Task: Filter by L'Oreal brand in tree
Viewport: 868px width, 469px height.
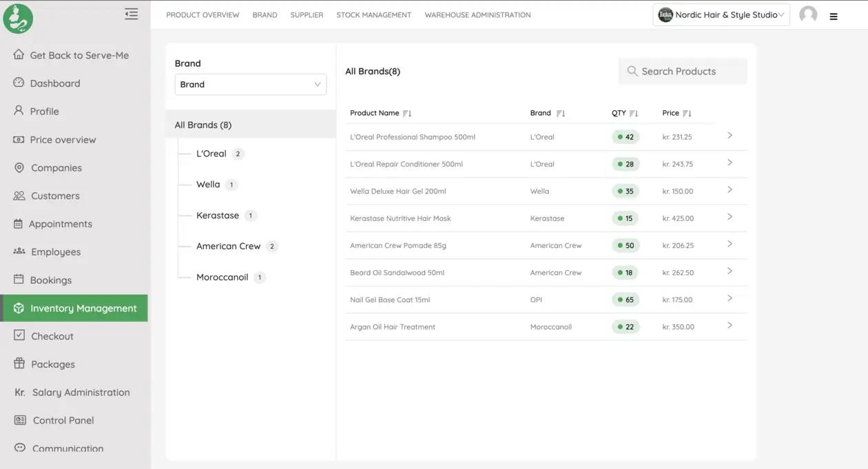Action: [x=211, y=154]
